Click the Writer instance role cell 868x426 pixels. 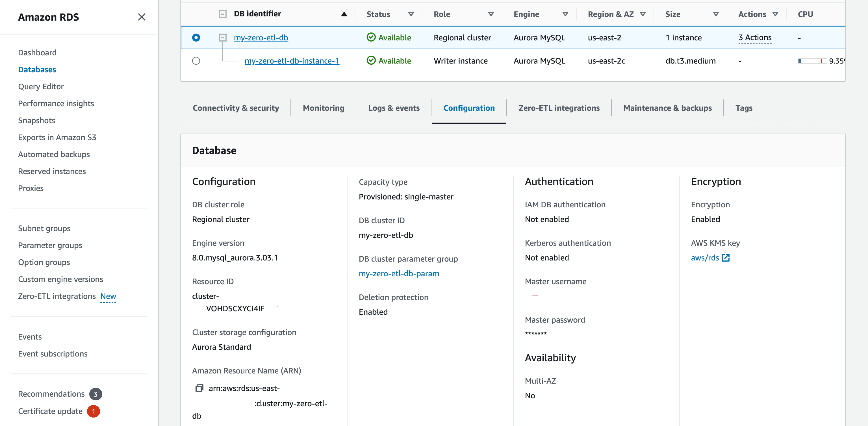coord(461,61)
